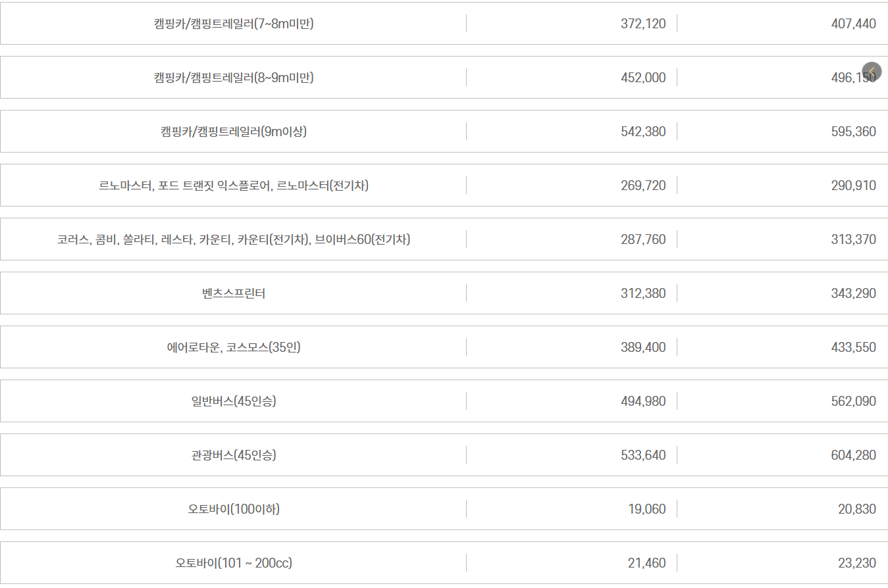The width and height of the screenshot is (888, 588).
Task: Select the 23,230 fee cell
Action: (859, 562)
